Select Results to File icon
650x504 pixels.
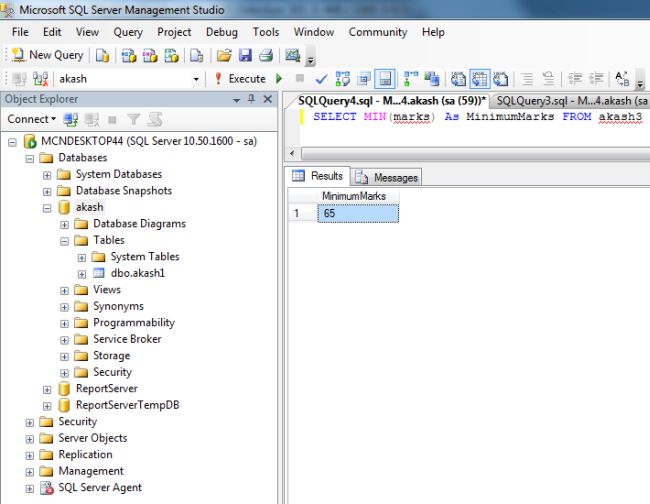501,79
